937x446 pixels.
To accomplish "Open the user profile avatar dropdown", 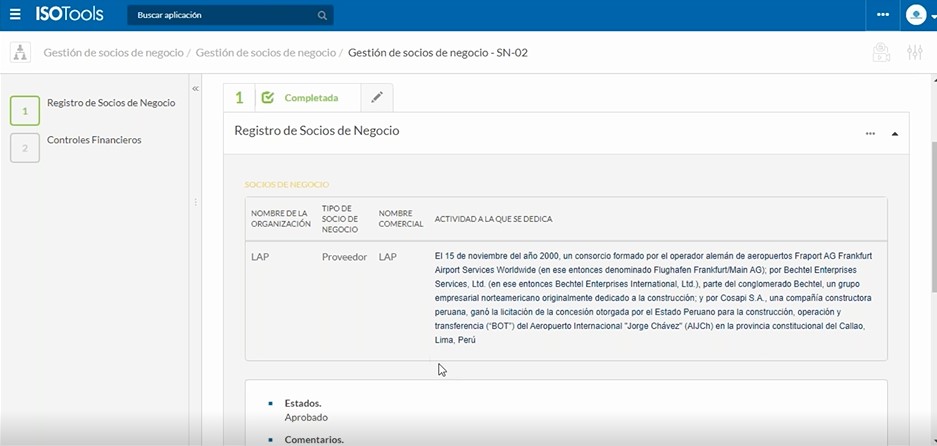I will click(917, 15).
